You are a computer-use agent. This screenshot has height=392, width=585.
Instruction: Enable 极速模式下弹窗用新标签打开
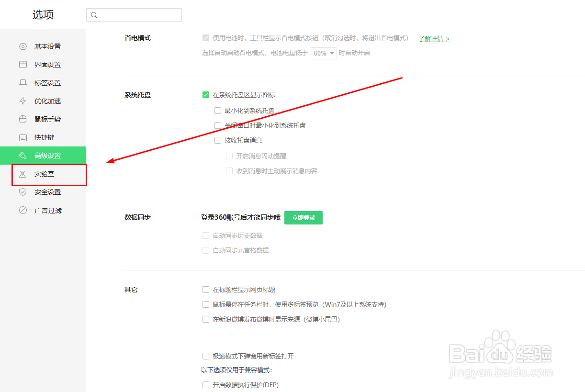pos(206,356)
